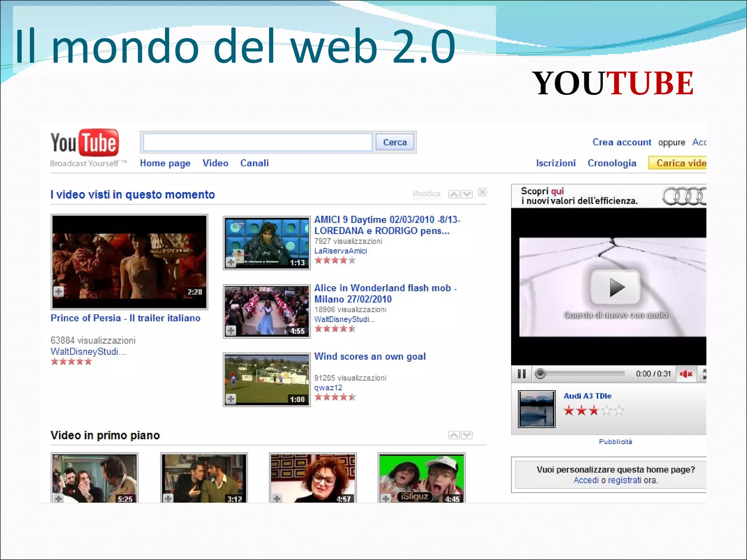Open the Canali tab

point(255,163)
